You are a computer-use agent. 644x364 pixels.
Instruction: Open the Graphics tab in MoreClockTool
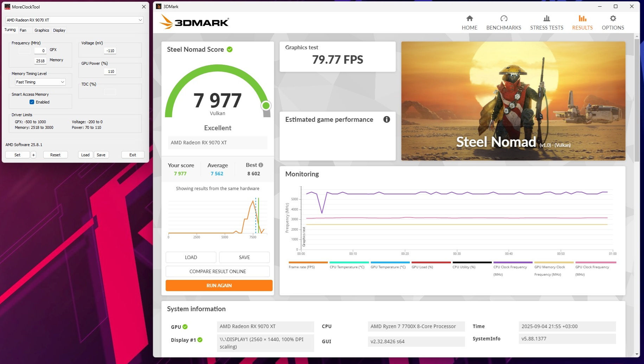(42, 30)
